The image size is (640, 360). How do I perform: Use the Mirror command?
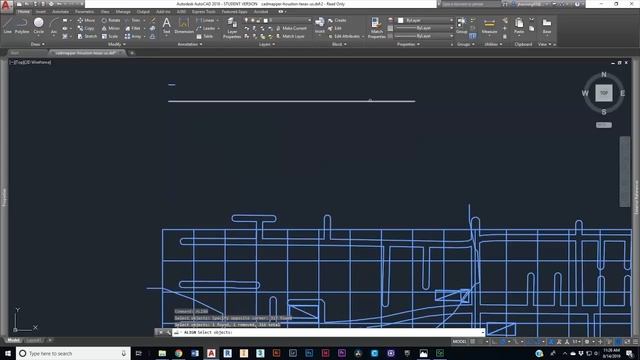[111, 28]
